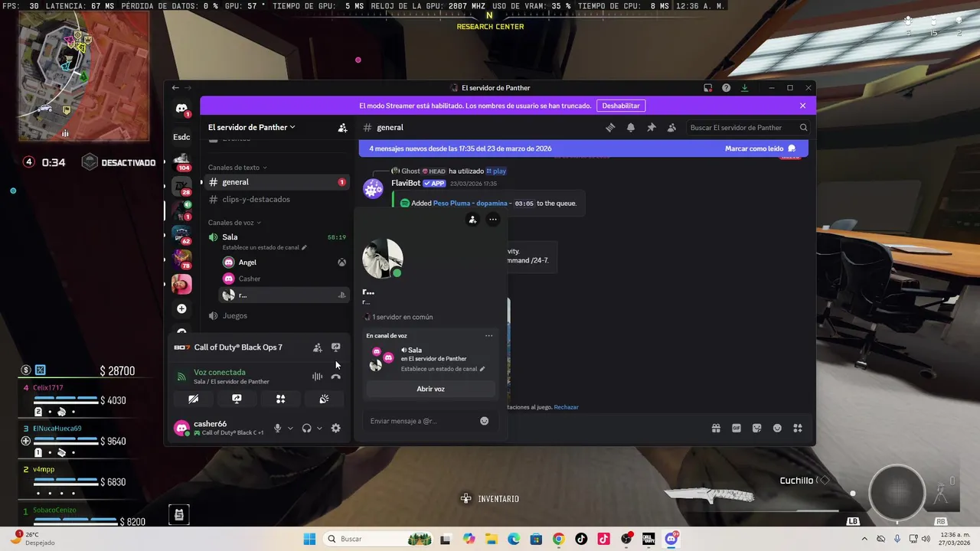Click taskbar Buscar search box
The height and width of the screenshot is (551, 980).
[x=379, y=539]
